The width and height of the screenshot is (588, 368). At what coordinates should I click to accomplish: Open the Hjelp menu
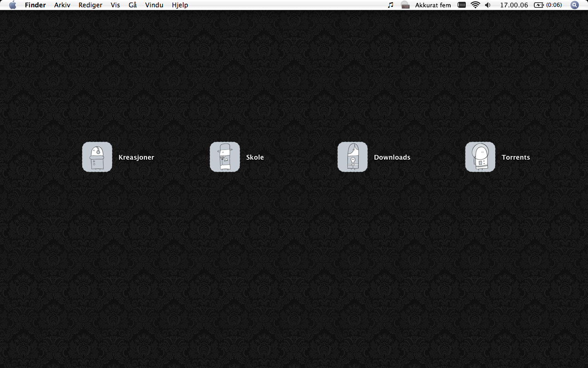click(x=180, y=5)
